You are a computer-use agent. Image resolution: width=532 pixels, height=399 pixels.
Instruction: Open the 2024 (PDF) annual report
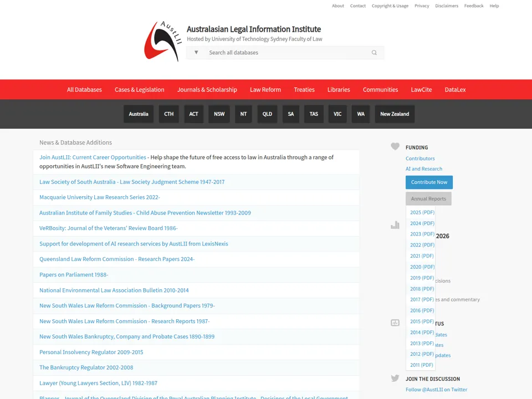(x=422, y=223)
